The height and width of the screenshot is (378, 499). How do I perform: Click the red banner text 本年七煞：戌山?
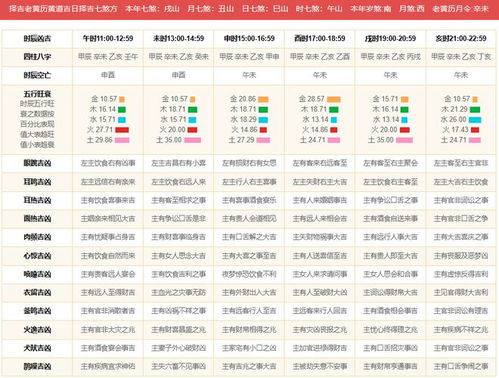[152, 9]
